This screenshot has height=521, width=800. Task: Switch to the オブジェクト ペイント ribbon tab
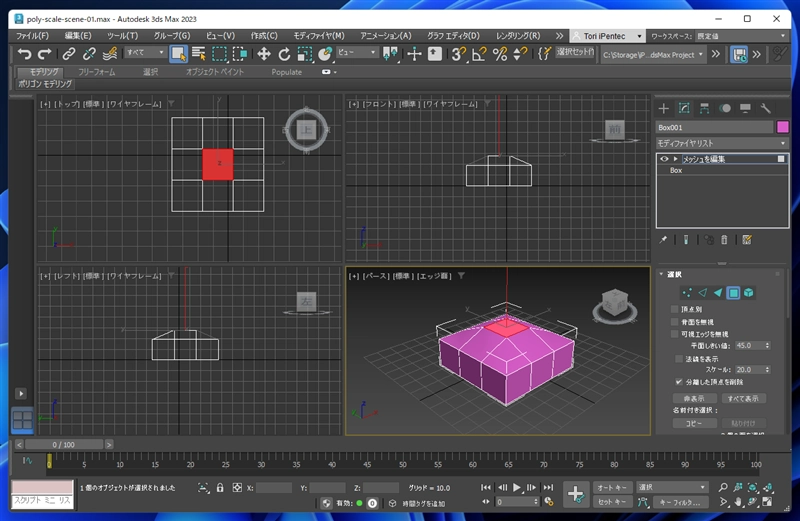pyautogui.click(x=215, y=72)
